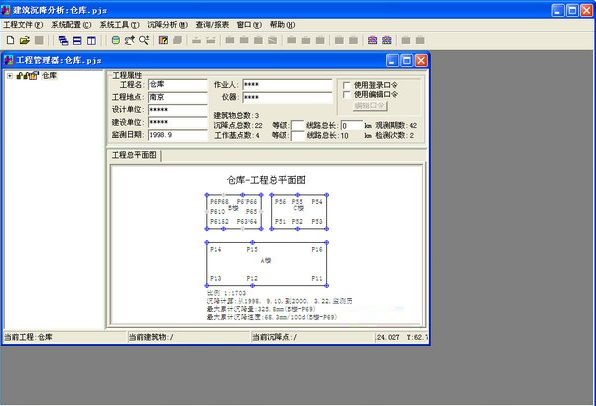The image size is (596, 406).
Task: Click the magnifier query toolbar icon
Action: click(x=144, y=40)
